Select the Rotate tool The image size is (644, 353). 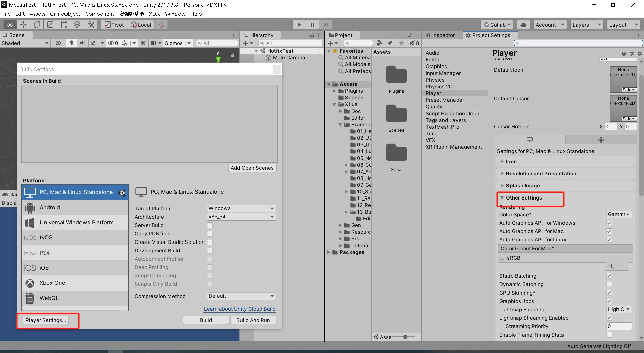(37, 25)
